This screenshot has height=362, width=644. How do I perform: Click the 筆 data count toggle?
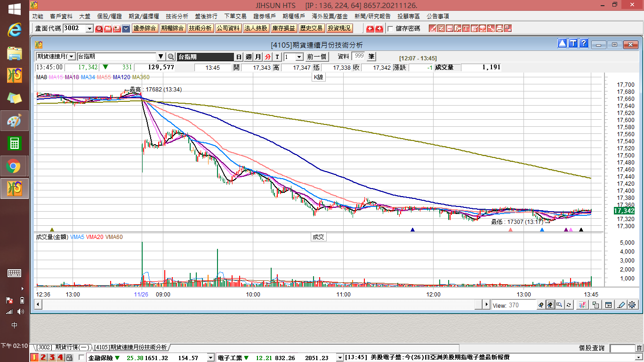tap(371, 57)
